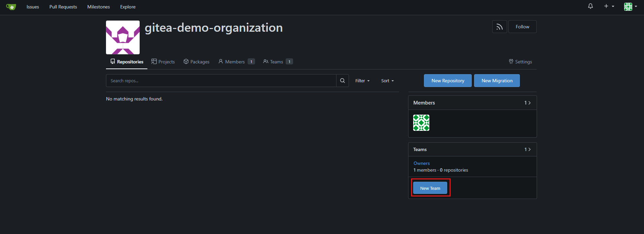Click the 'No matching results found.' text
The height and width of the screenshot is (234, 644).
[x=134, y=99]
